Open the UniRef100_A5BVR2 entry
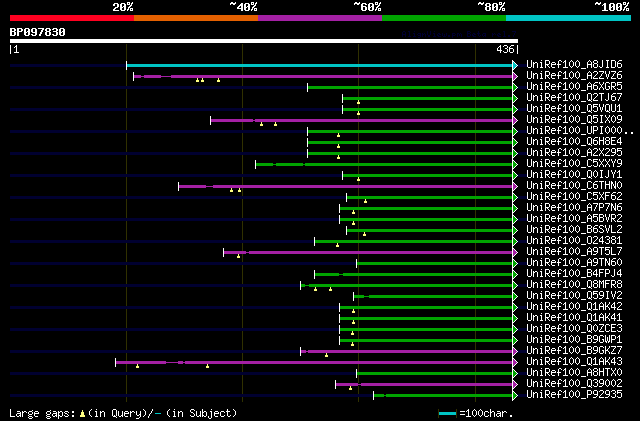The height and width of the screenshot is (421, 640). coord(574,219)
